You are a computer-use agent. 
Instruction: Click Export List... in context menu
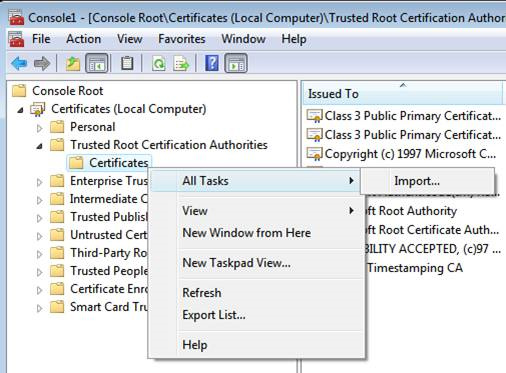click(214, 315)
